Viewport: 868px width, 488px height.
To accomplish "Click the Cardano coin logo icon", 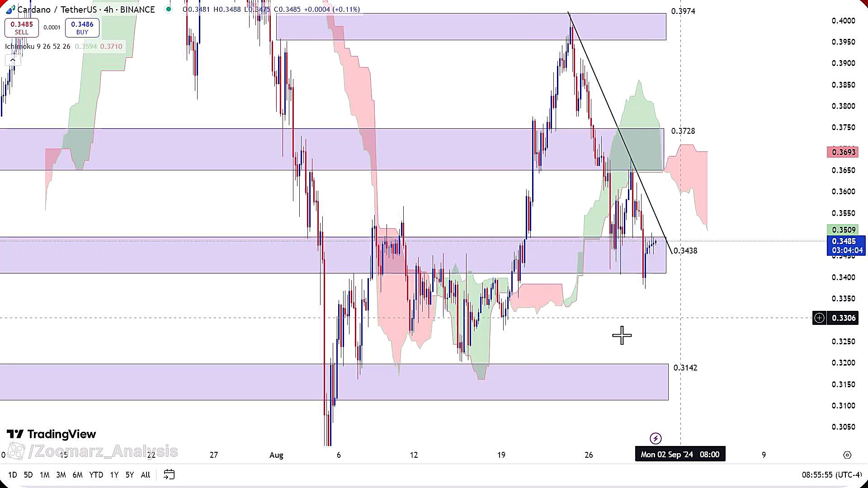I will 10,9.
